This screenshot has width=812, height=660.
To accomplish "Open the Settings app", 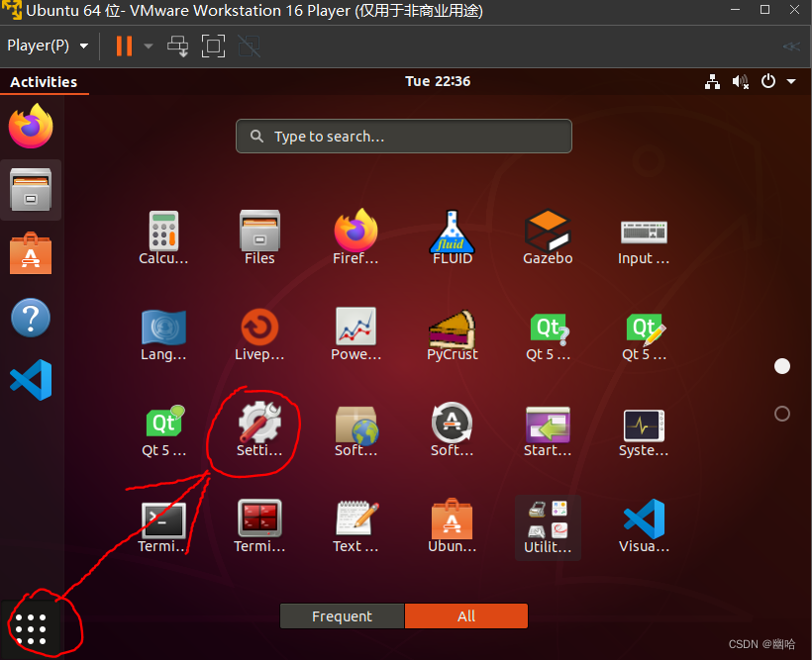I will [x=259, y=429].
